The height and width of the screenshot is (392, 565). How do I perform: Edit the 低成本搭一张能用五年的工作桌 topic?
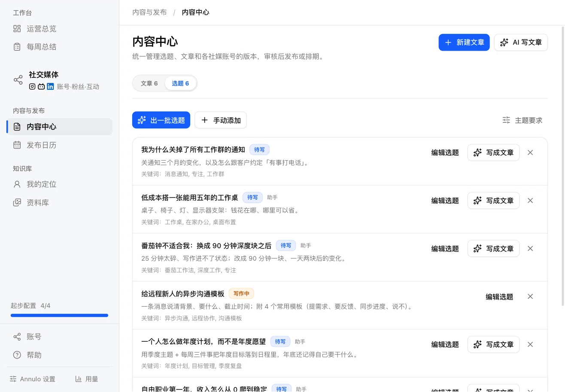(445, 201)
